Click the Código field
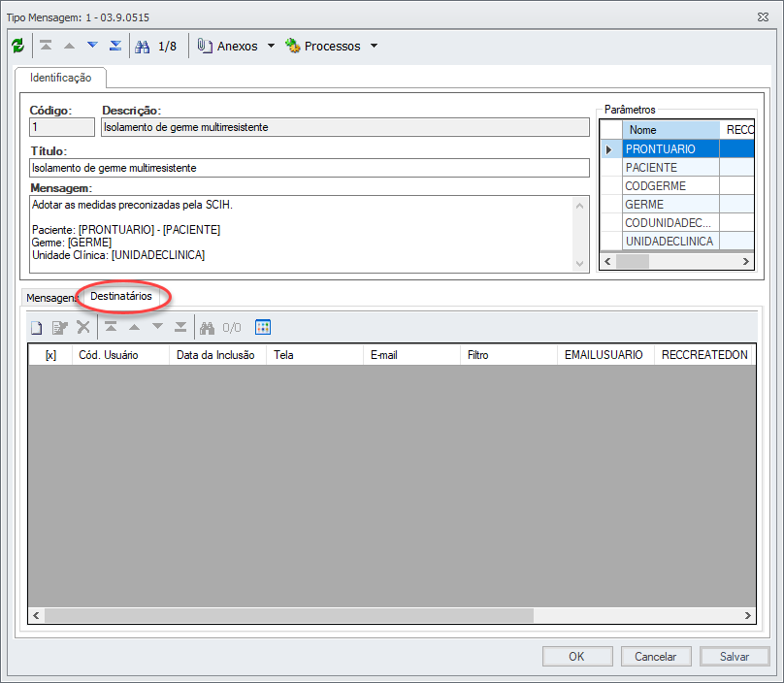Image resolution: width=784 pixels, height=683 pixels. [x=62, y=127]
